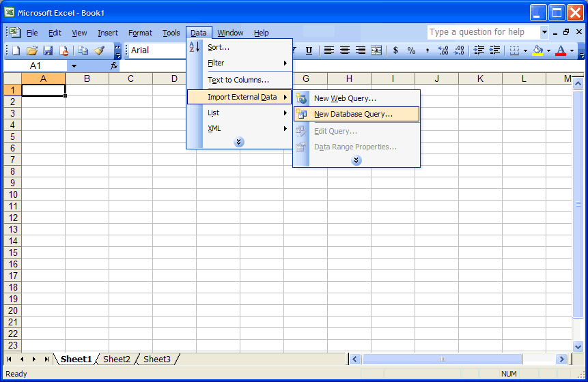Open Font Color dropdown arrow

pos(572,50)
